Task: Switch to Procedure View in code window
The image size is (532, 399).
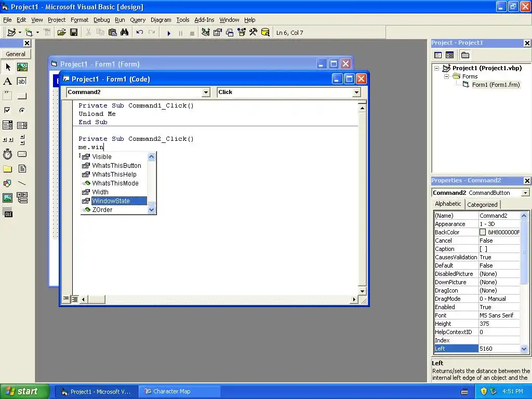Action: pyautogui.click(x=66, y=299)
